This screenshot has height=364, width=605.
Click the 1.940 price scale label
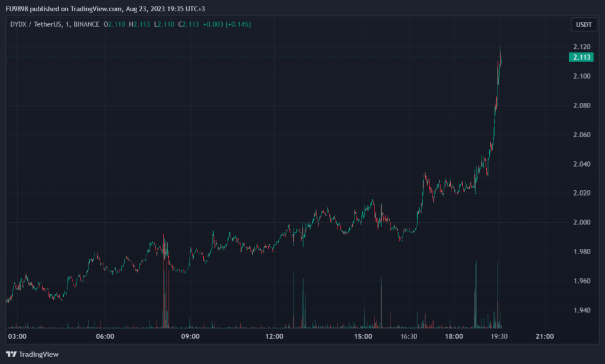(581, 310)
